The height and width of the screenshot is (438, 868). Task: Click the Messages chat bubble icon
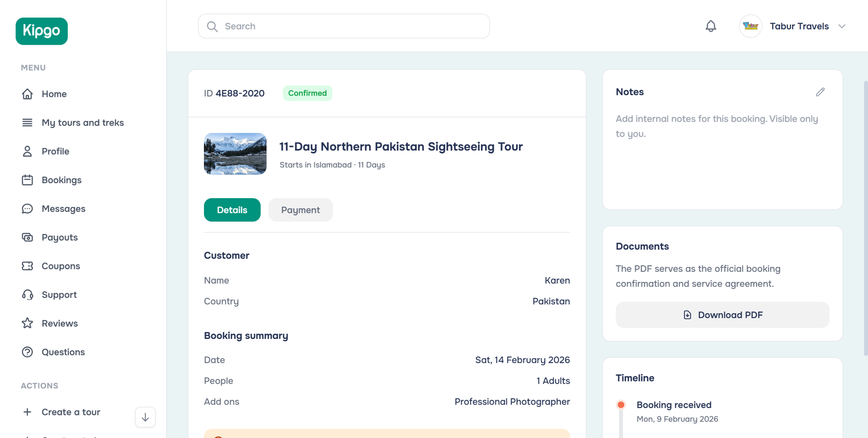click(x=28, y=209)
